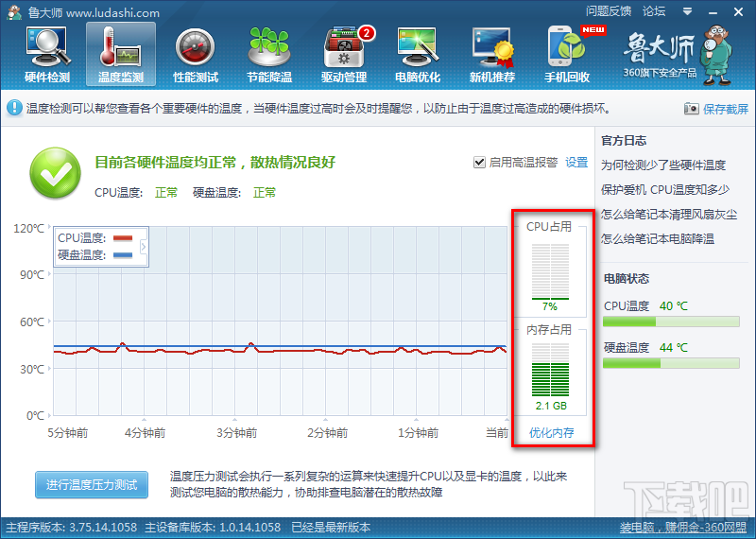Screen dimensions: 756x539
Task: Open log 保护爱机 CPU温度知多少
Action: [x=665, y=190]
